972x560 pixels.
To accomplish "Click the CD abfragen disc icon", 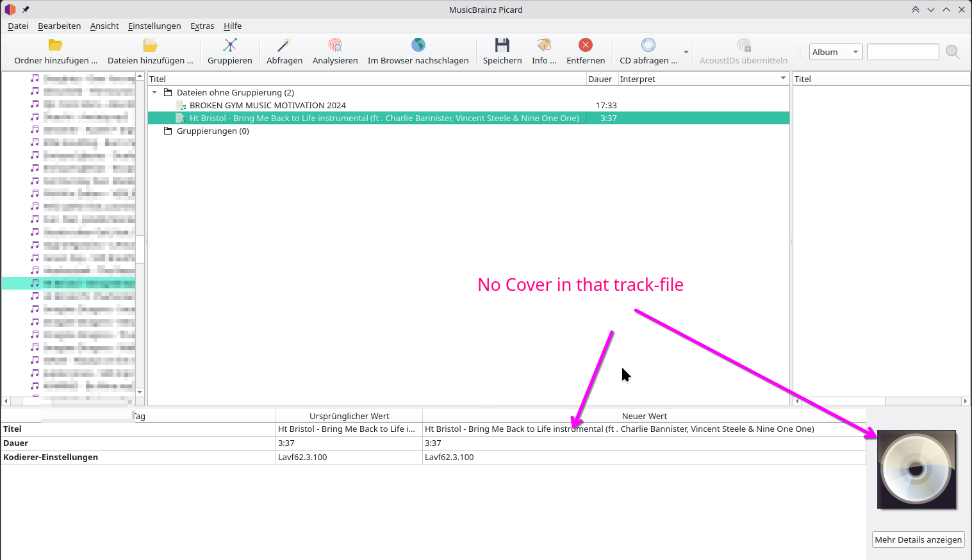I will (648, 45).
